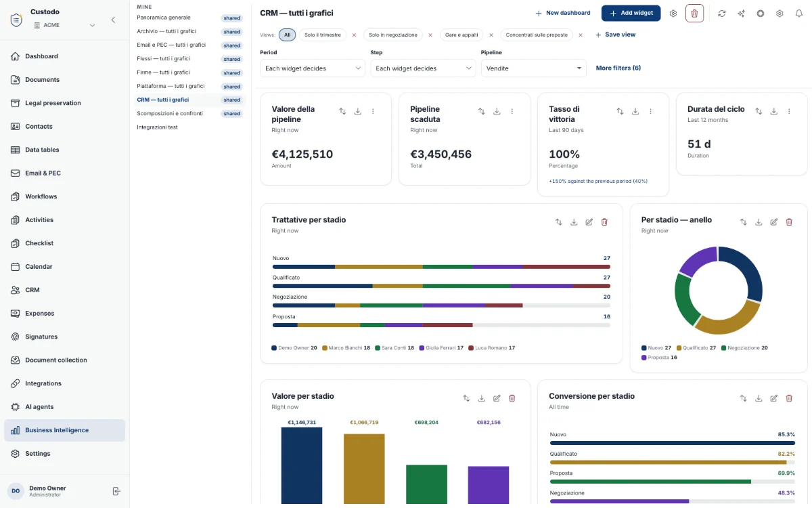Open the Period dropdown
Screen dimensions: 812x508
point(313,68)
